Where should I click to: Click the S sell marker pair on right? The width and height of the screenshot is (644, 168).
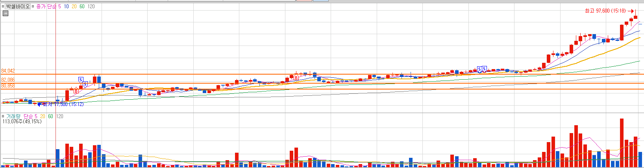coord(482,69)
